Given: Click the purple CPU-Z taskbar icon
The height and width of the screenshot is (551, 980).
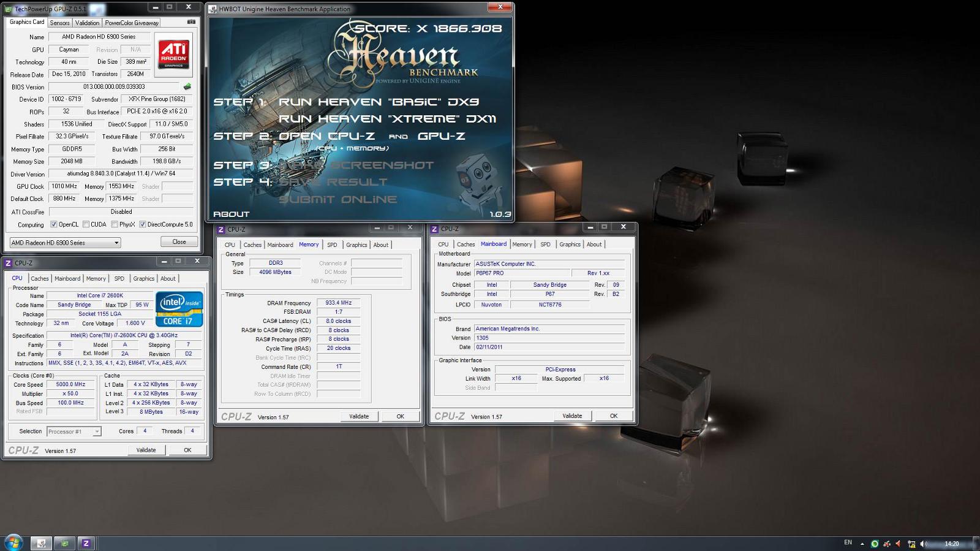Looking at the screenshot, I should 86,543.
